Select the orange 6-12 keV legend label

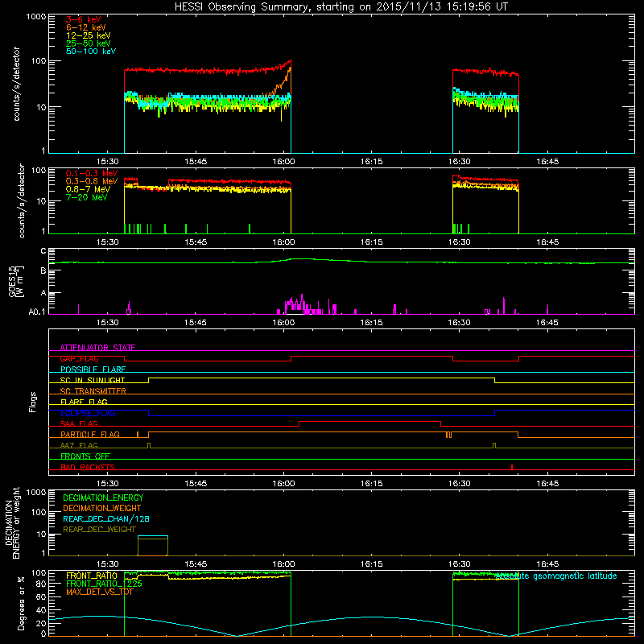86,27
